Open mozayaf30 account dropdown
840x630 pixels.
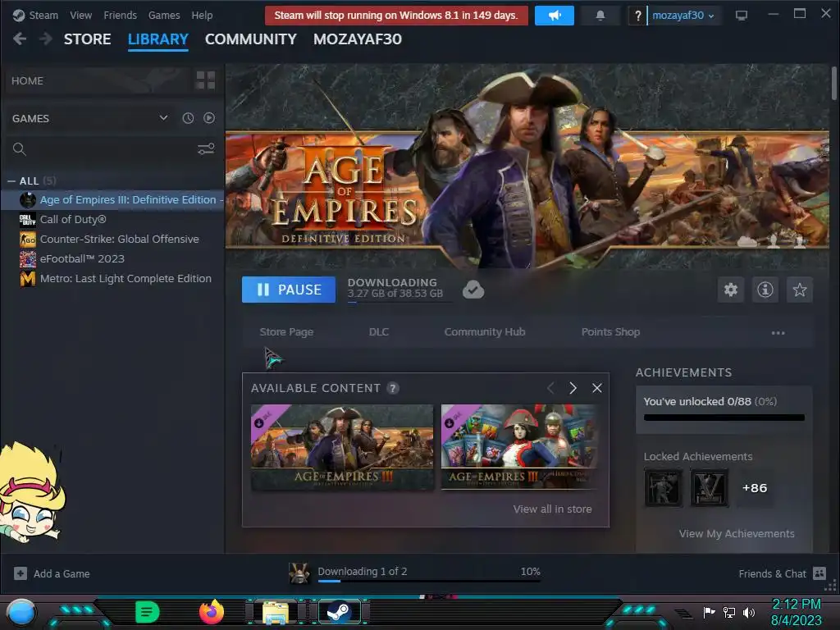coord(683,16)
